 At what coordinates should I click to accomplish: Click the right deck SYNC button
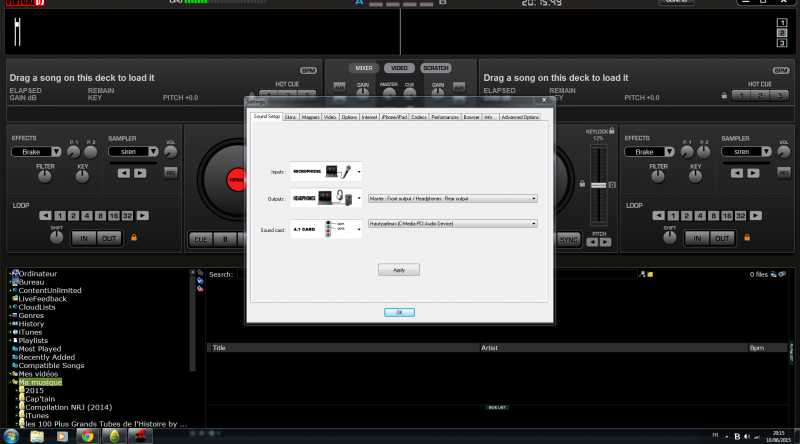click(568, 239)
